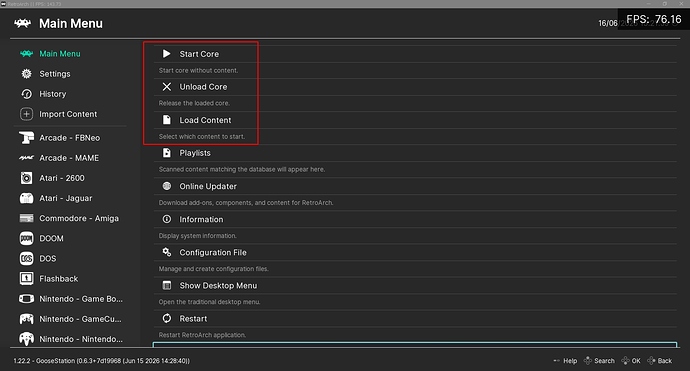Open the Playlists entry

pos(415,153)
